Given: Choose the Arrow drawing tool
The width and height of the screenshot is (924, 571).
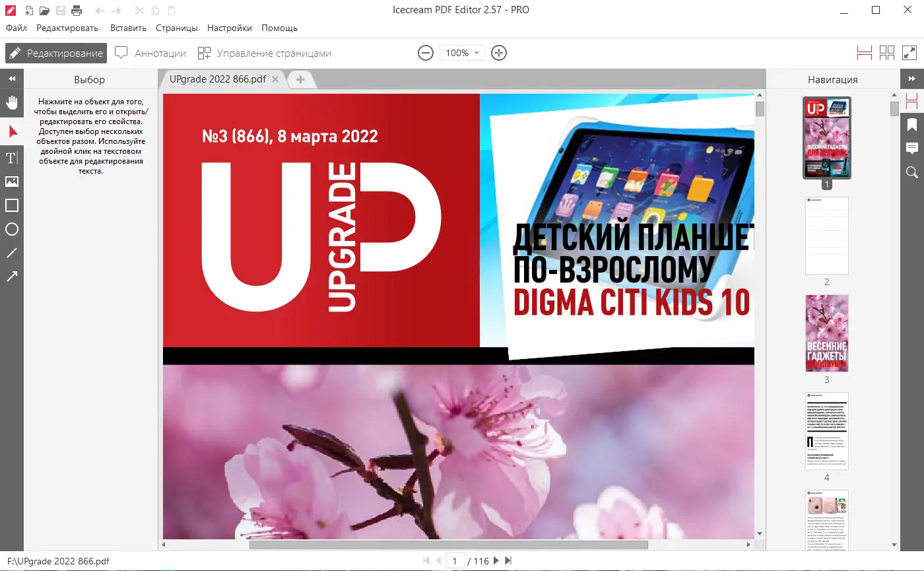Looking at the screenshot, I should pyautogui.click(x=12, y=277).
